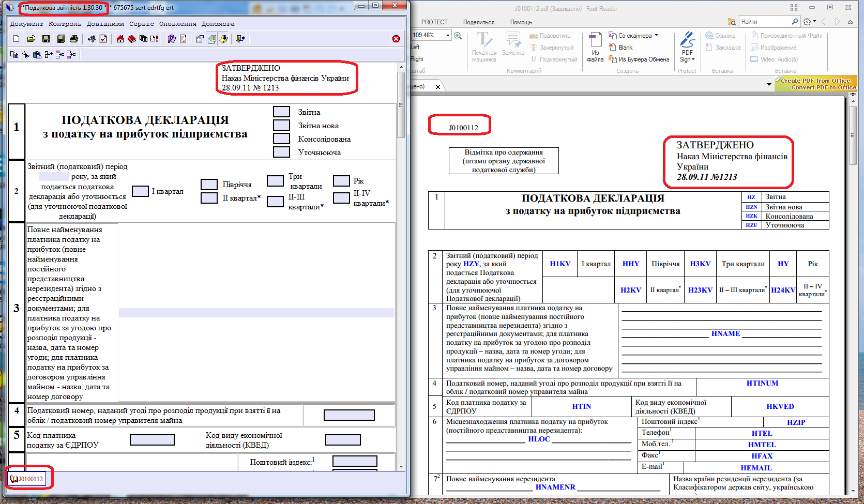Click the printer icon in the toolbar

(74, 39)
